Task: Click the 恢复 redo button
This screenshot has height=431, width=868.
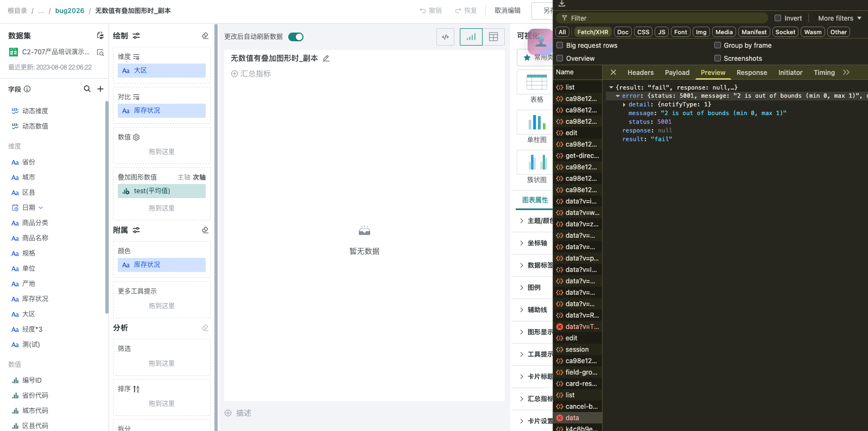Action: tap(466, 11)
